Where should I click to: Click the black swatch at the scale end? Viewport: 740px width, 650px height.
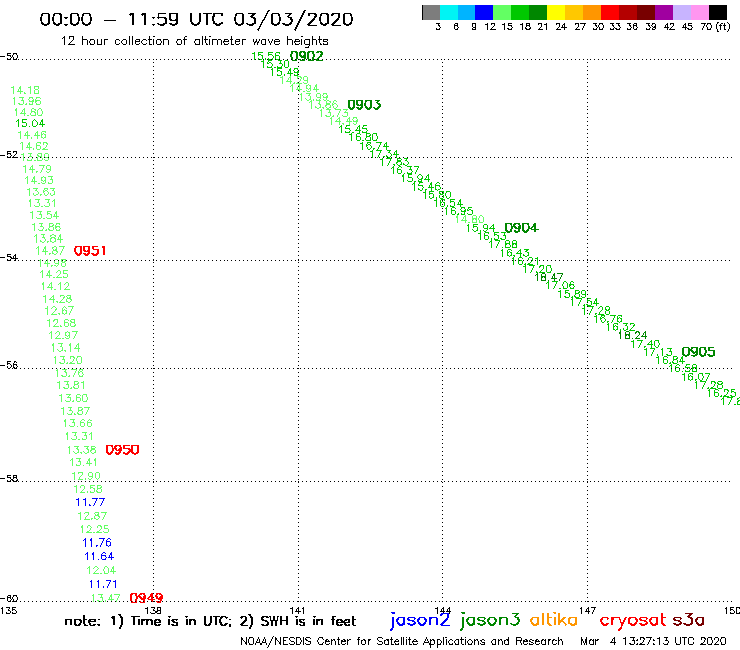(x=717, y=12)
